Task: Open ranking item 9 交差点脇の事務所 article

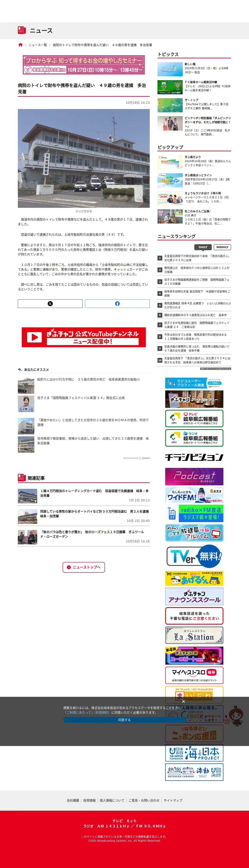Action: (x=194, y=348)
